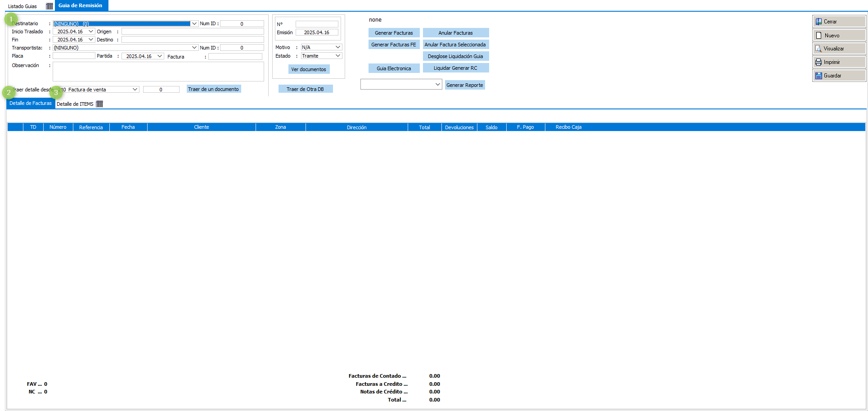Click the Imprimir printer icon
This screenshot has width=868, height=411.
point(819,62)
